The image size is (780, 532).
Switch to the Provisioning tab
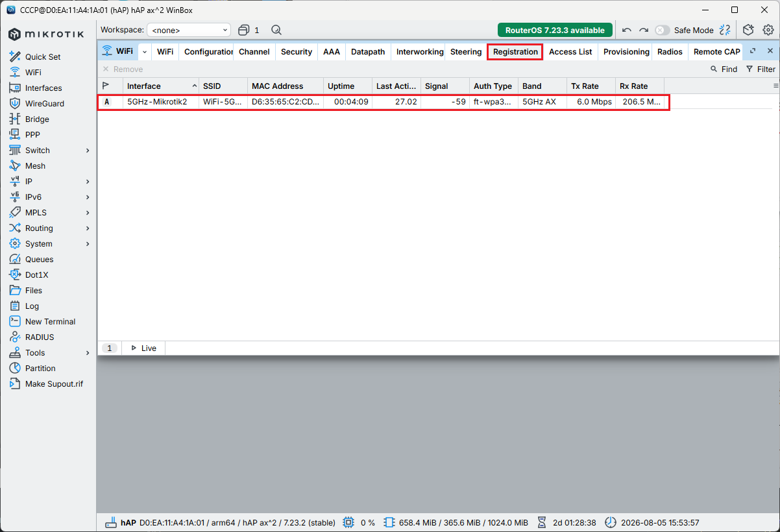click(x=626, y=52)
